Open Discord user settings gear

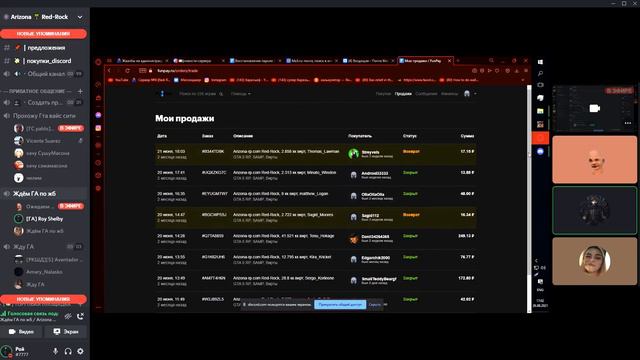click(x=80, y=351)
